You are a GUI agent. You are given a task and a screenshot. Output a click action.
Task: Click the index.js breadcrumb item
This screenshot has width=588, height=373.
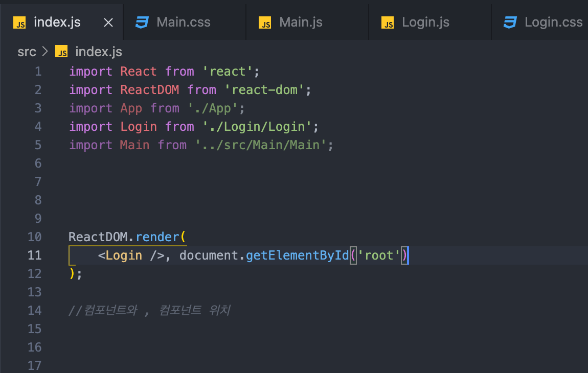click(x=99, y=52)
